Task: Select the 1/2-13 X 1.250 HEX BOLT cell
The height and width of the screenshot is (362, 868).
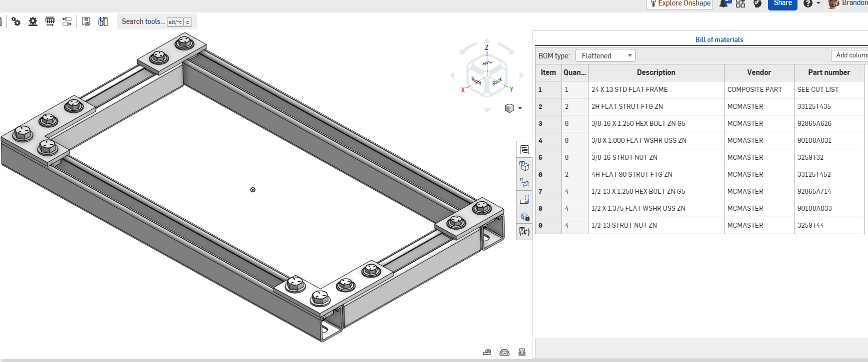Action: (x=656, y=191)
